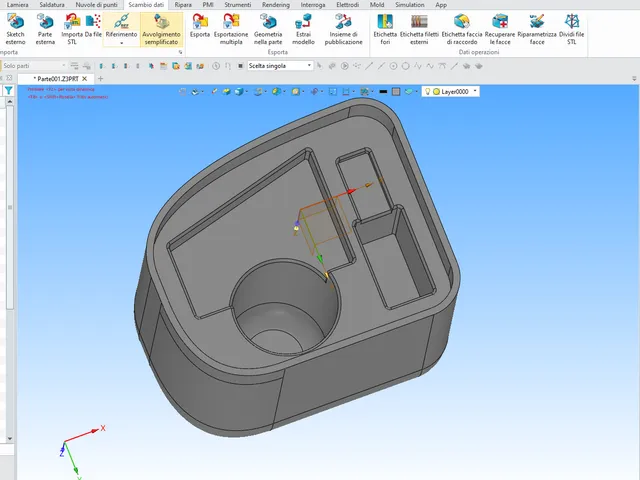
Task: Select the Parte001.Z3PRT document tab
Action: (x=56, y=79)
